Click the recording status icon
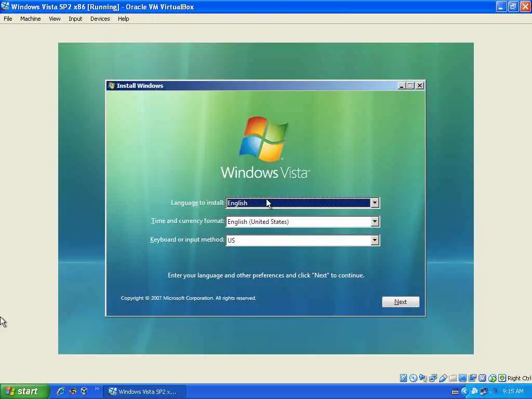 472,378
